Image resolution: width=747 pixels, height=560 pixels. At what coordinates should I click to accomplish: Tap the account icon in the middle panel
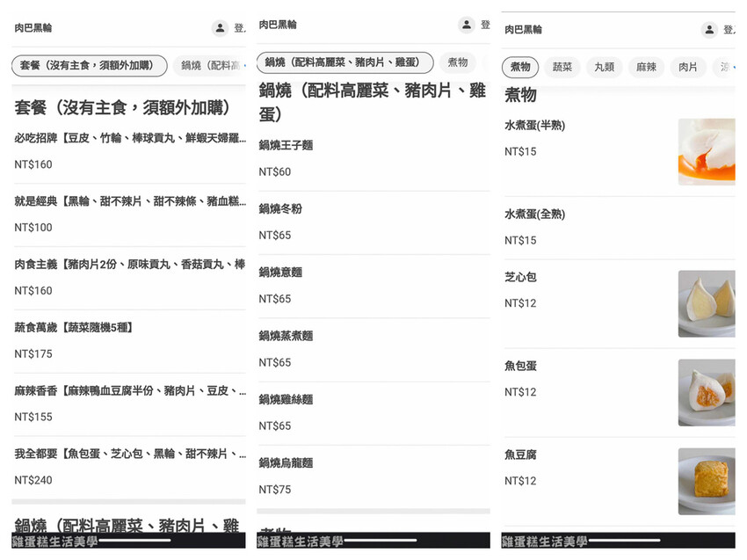(x=466, y=25)
